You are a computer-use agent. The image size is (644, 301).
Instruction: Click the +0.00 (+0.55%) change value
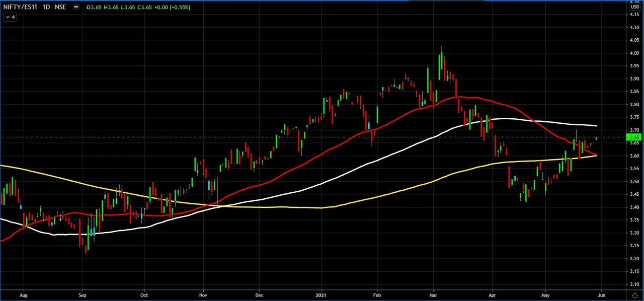coord(172,7)
